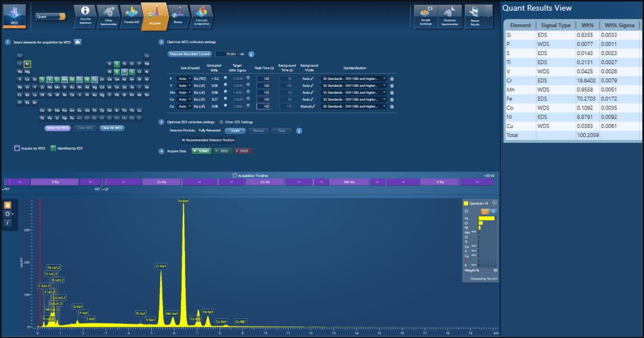
Task: Click red STOP acquire button
Action: (x=242, y=151)
